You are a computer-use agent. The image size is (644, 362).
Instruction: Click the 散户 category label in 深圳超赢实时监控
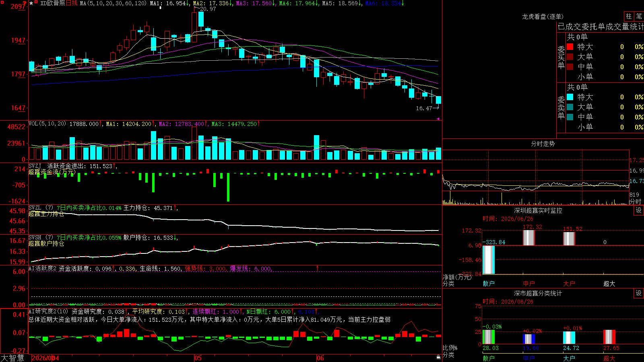tap(489, 284)
